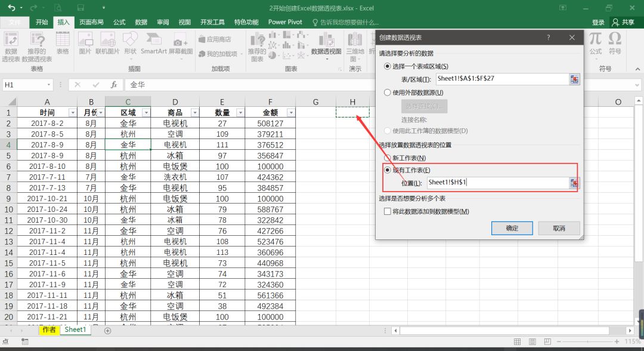644x351 pixels.
Task: Select the New Worksheet radio option
Action: click(388, 158)
